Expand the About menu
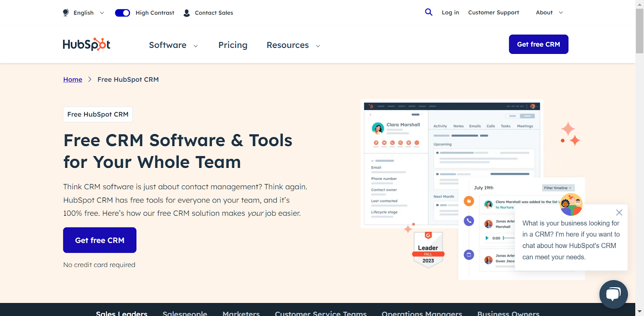 [549, 12]
